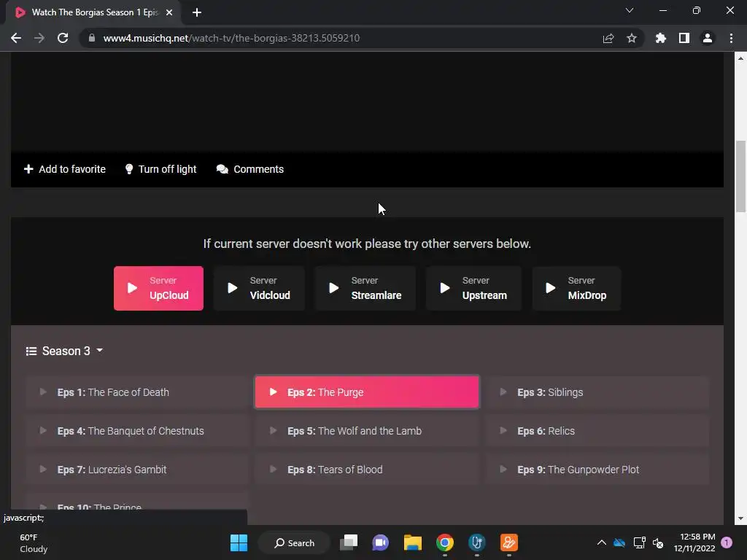The image size is (747, 560).
Task: Play Eps 1: The Face of Death
Action: click(x=137, y=392)
